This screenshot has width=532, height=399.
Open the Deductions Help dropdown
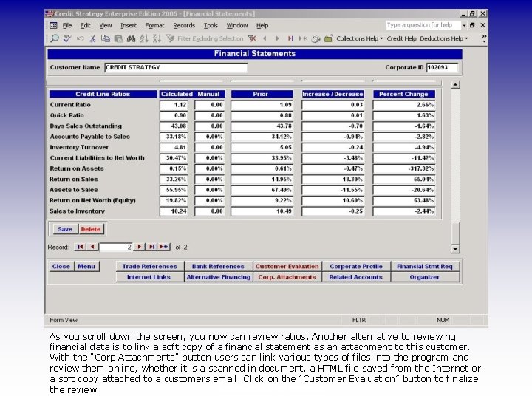(x=443, y=38)
